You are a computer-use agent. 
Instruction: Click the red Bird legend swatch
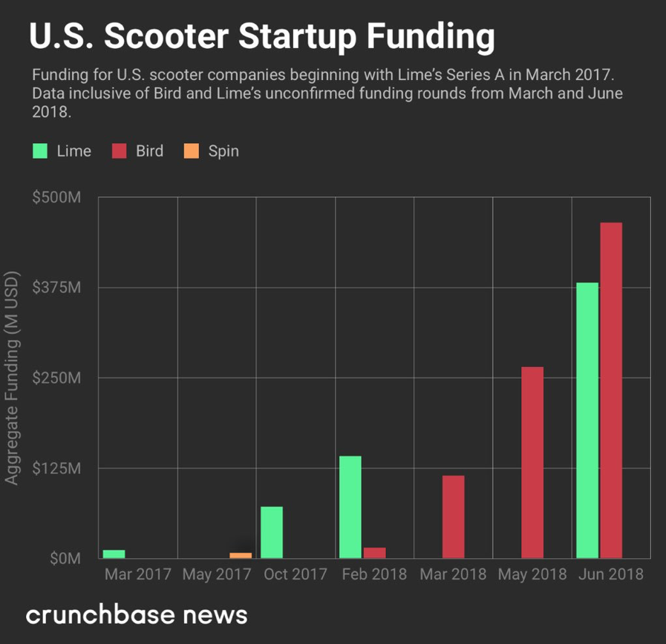tap(120, 151)
